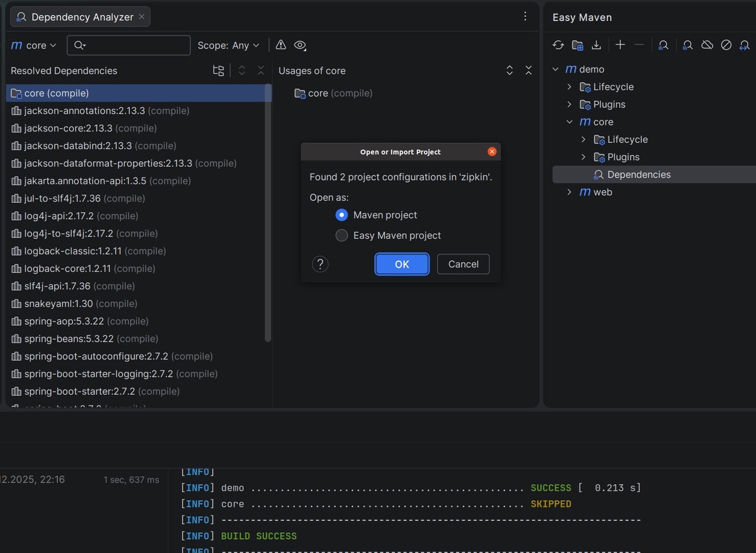Expand all Resolved Dependencies
The height and width of the screenshot is (553, 756).
point(242,71)
